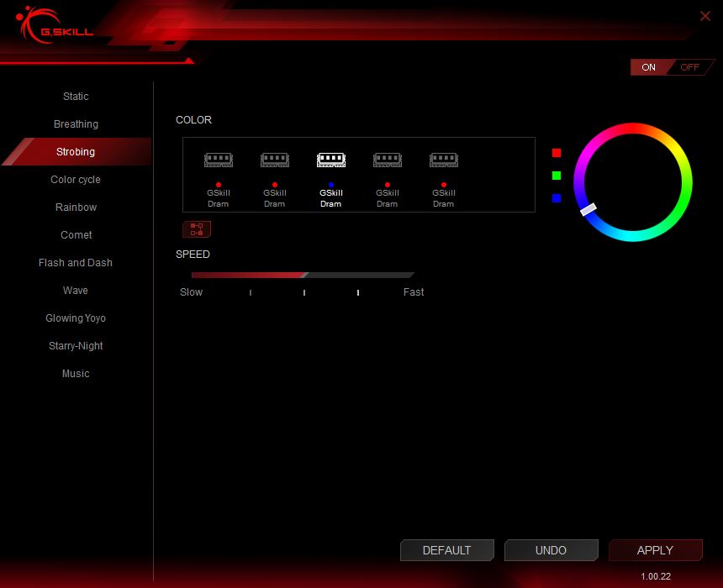This screenshot has width=723, height=588.
Task: Switch to Breathing lighting mode
Action: pos(76,124)
